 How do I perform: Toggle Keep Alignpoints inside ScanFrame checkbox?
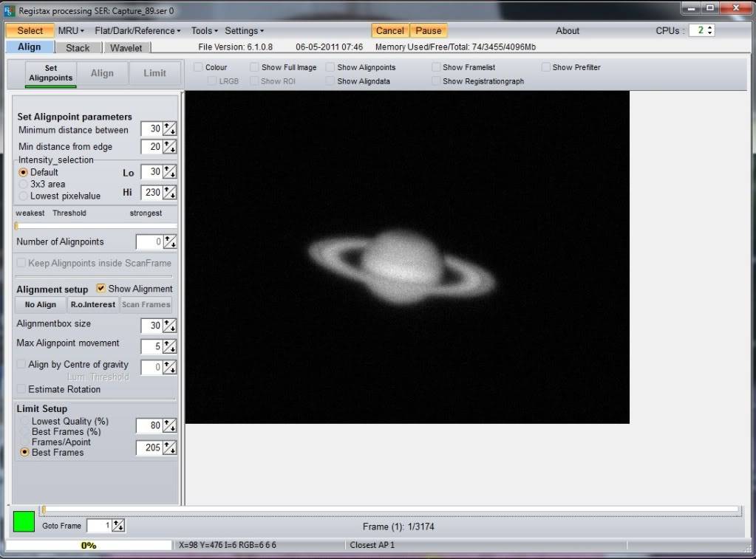[21, 263]
